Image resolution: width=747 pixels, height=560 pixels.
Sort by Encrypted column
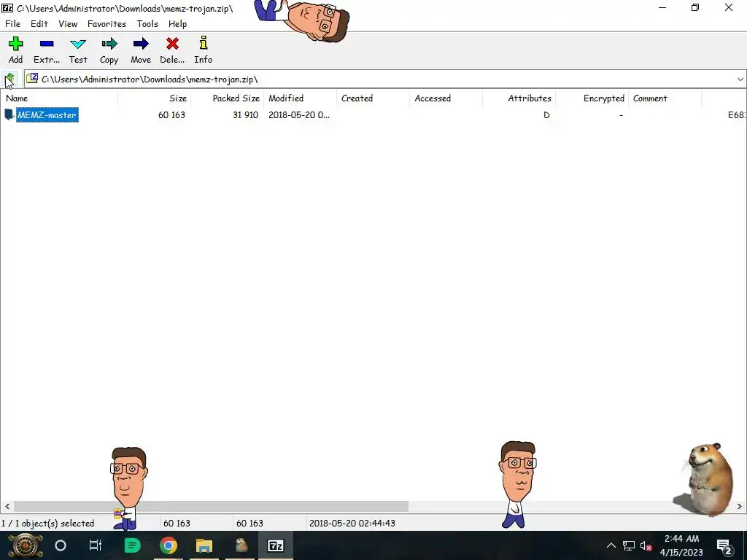coord(592,98)
